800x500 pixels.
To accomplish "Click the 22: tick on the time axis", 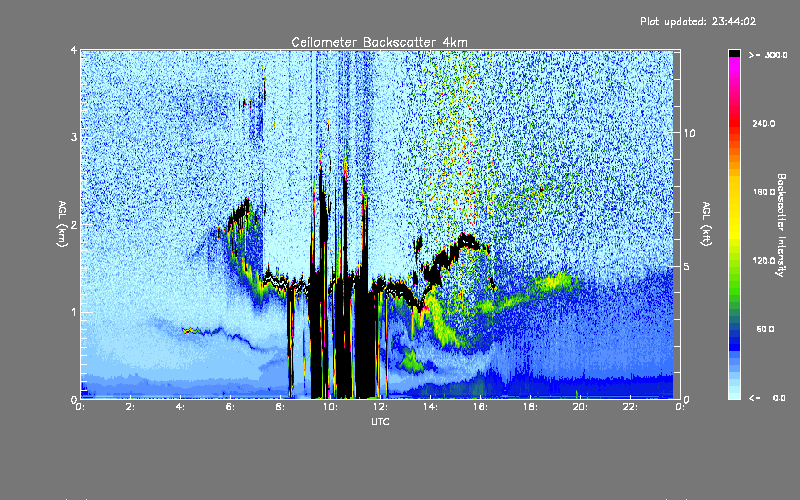I will (630, 407).
